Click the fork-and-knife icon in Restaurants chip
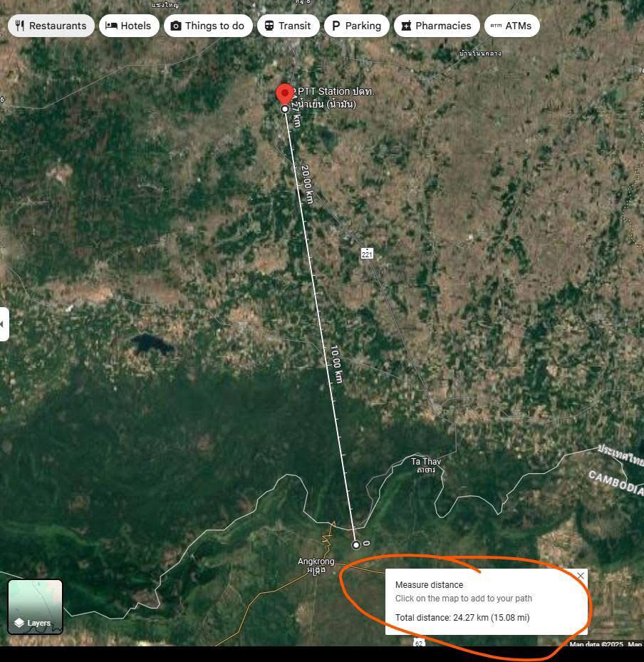This screenshot has height=662, width=644. [x=19, y=26]
